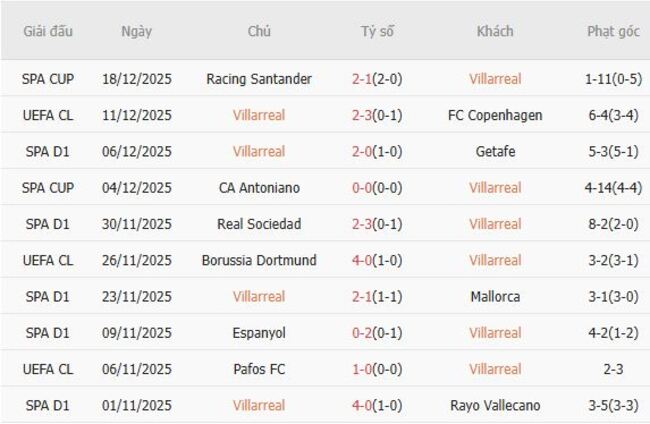650x424 pixels.
Task: Select Getafe in the away column
Action: tap(495, 151)
